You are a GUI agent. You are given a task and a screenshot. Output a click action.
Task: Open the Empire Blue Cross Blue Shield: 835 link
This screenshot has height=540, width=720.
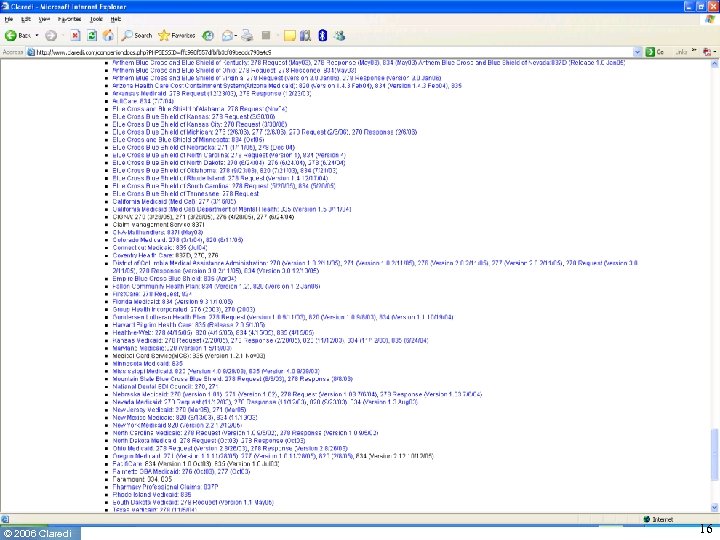174,278
